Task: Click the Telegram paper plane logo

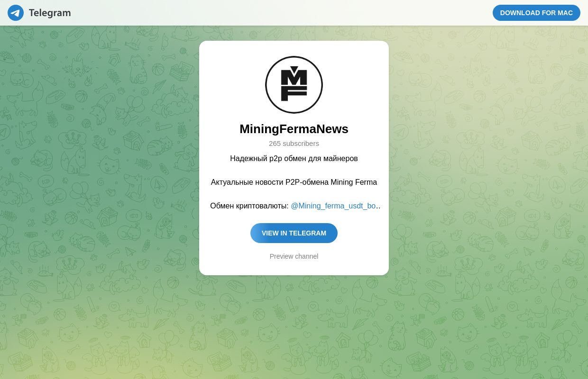Action: tap(16, 13)
